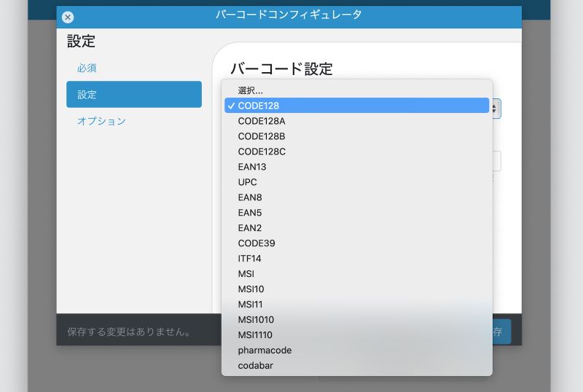Select UPC barcode type
This screenshot has height=392, width=583.
pyautogui.click(x=356, y=182)
